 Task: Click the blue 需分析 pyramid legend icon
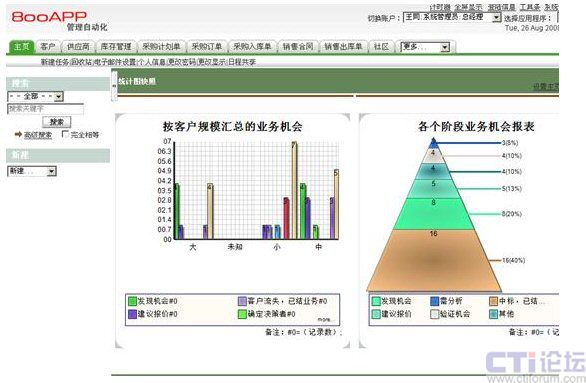pos(434,301)
